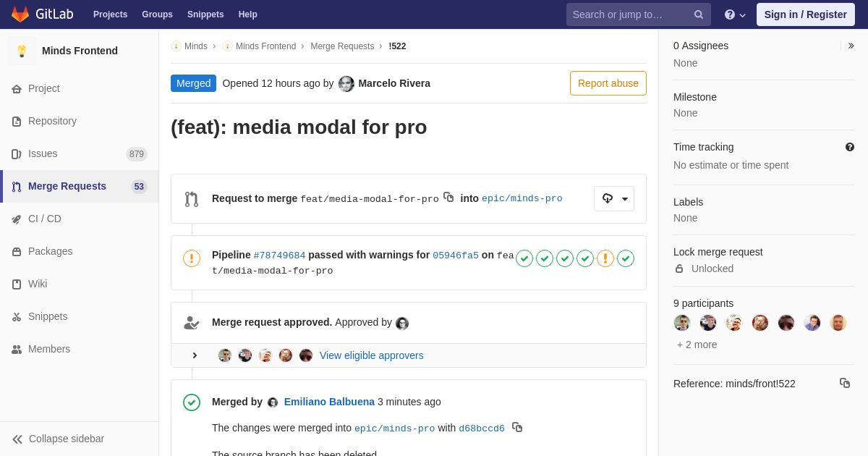The width and height of the screenshot is (868, 456).
Task: Click the Report abuse button
Action: click(608, 83)
